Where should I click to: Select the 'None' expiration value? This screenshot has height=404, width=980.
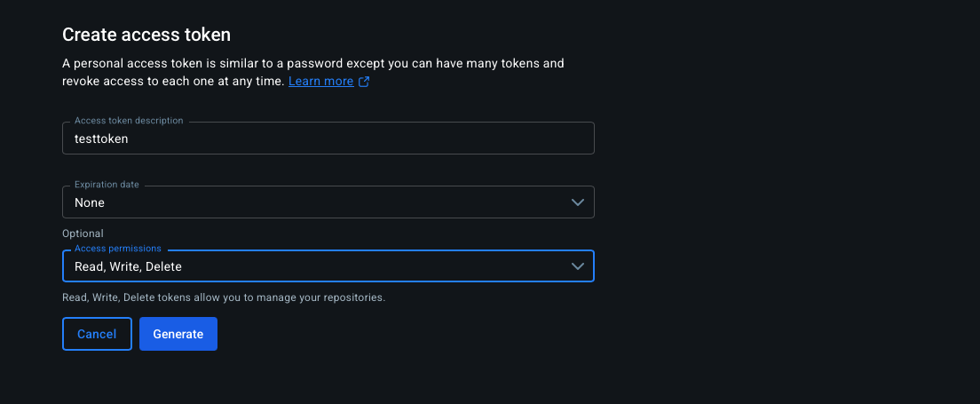(90, 202)
